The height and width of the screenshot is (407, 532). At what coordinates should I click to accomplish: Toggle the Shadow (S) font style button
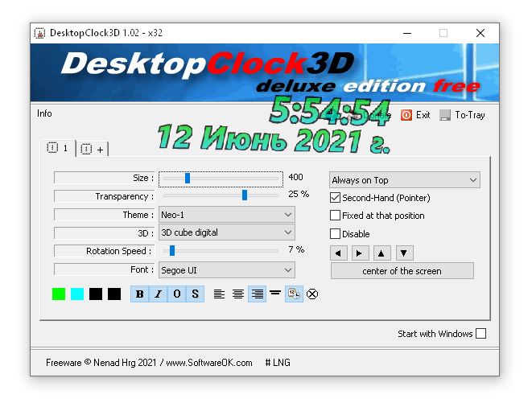click(195, 294)
